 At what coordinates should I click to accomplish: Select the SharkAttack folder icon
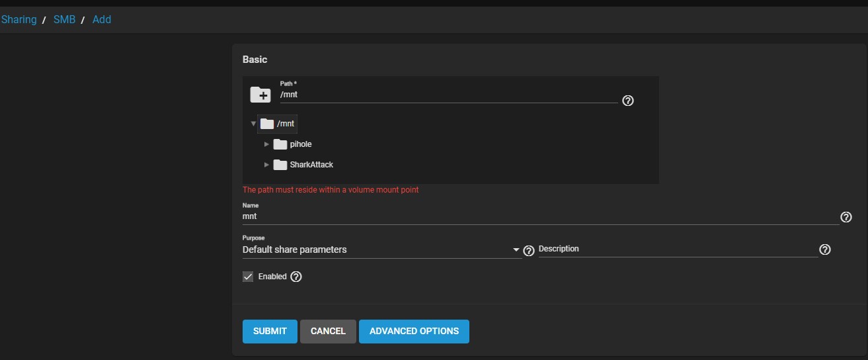[x=280, y=165]
